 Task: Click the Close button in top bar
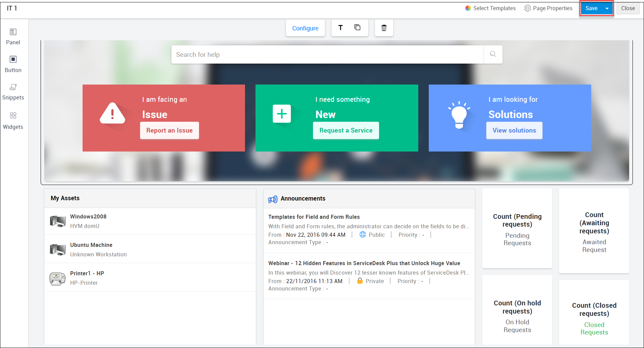point(628,8)
